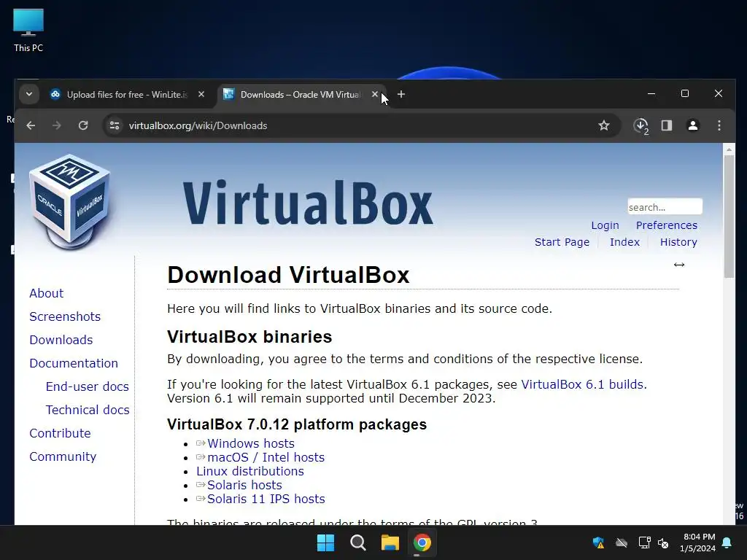Reload the current page

point(83,125)
